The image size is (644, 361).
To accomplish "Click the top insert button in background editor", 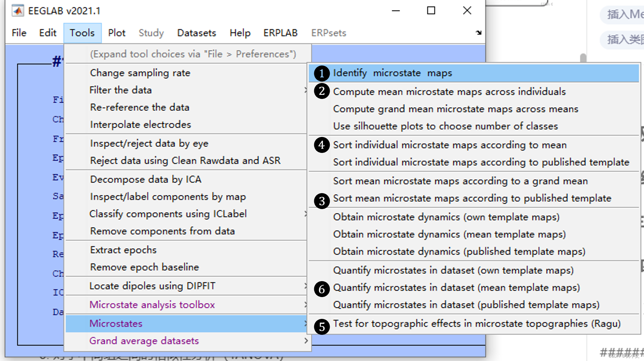I will [x=622, y=14].
